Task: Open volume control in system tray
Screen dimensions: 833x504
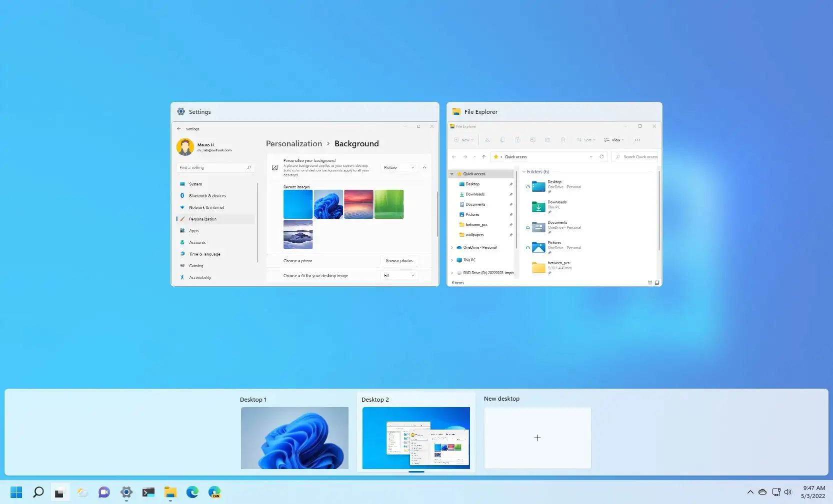Action: pos(788,492)
